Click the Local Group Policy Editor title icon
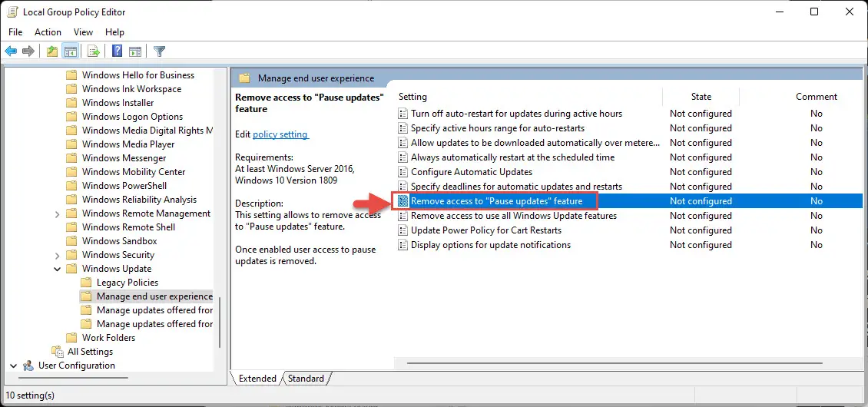The height and width of the screenshot is (407, 868). pos(12,12)
